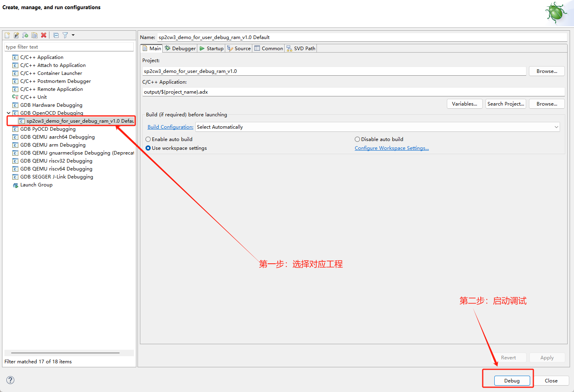Screen dimensions: 574x392
Task: Switch to the Debugger tab
Action: click(x=181, y=49)
